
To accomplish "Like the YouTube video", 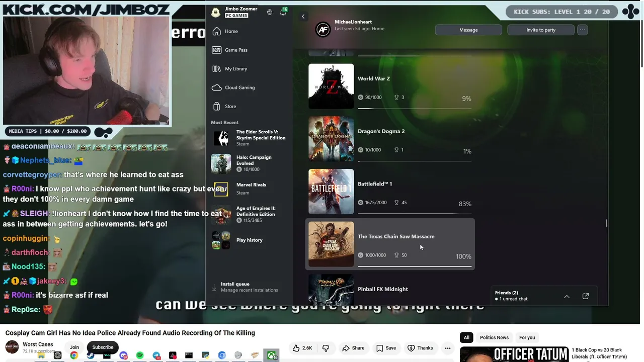I will [x=302, y=348].
